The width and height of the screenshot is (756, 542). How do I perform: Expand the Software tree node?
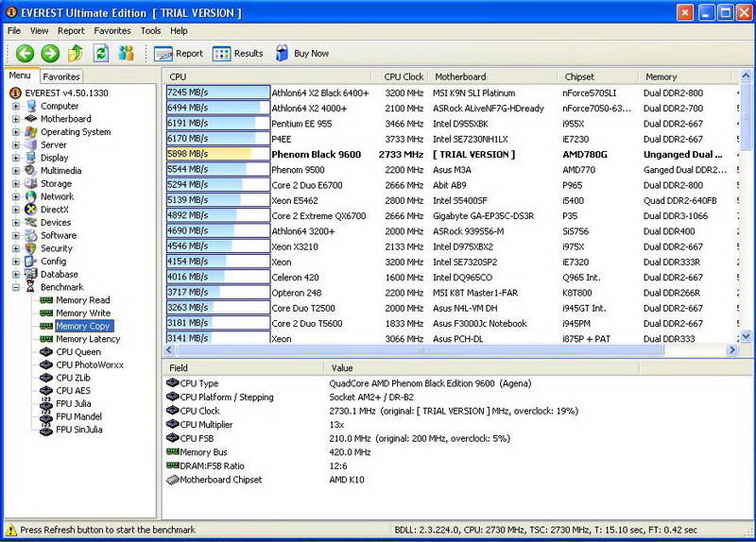(16, 236)
